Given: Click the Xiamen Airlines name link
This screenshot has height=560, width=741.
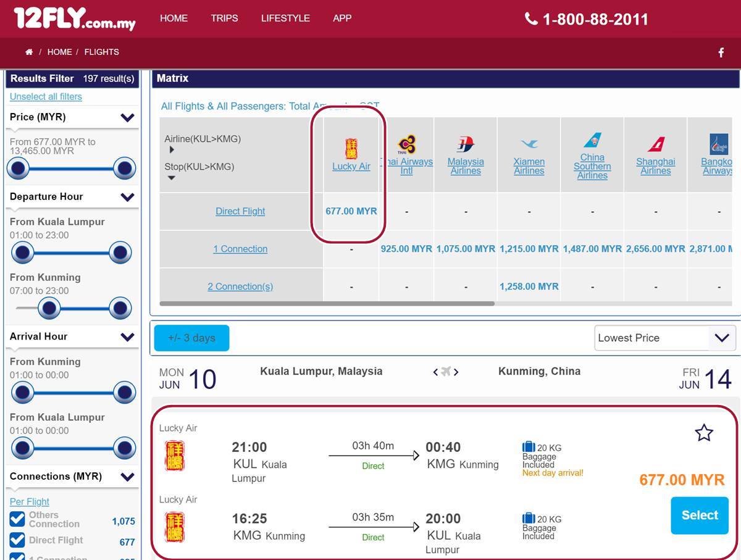Looking at the screenshot, I should [x=529, y=166].
